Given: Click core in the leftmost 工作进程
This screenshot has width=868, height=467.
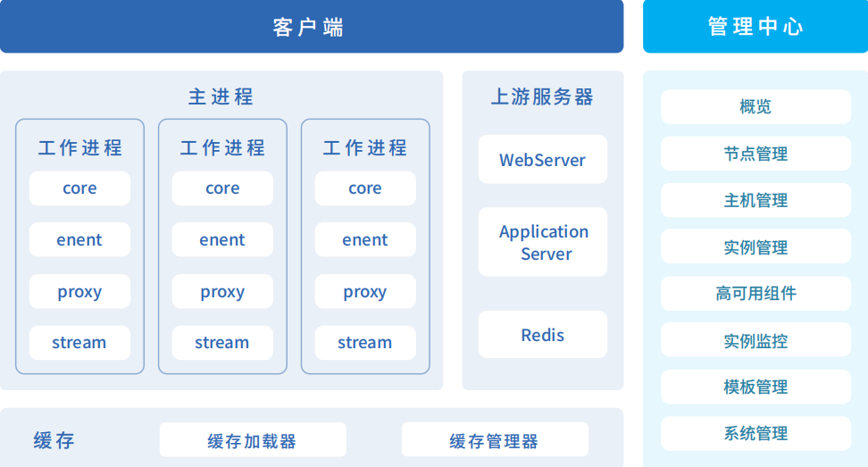Looking at the screenshot, I should tap(79, 188).
